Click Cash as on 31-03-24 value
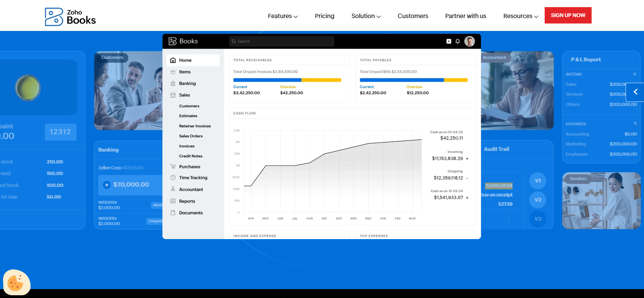Viewport: 644px width, 298px height. pos(448,198)
